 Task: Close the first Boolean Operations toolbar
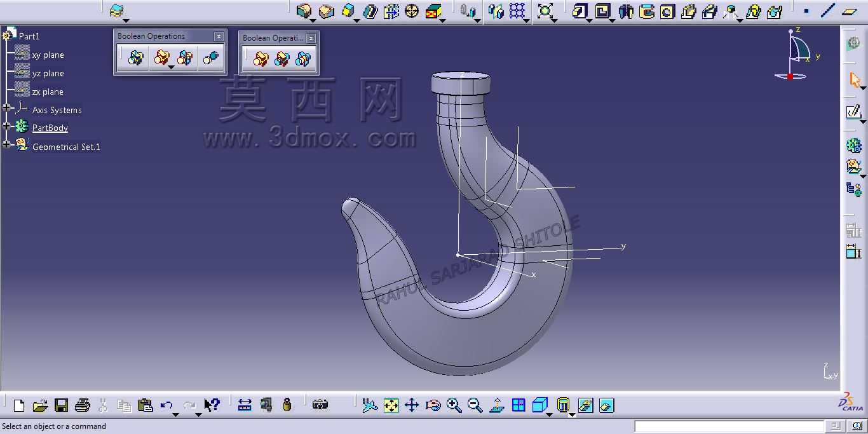click(219, 36)
